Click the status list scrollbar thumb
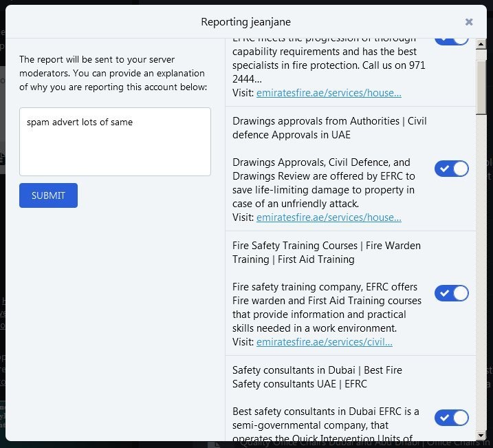The image size is (493, 448). click(x=481, y=87)
